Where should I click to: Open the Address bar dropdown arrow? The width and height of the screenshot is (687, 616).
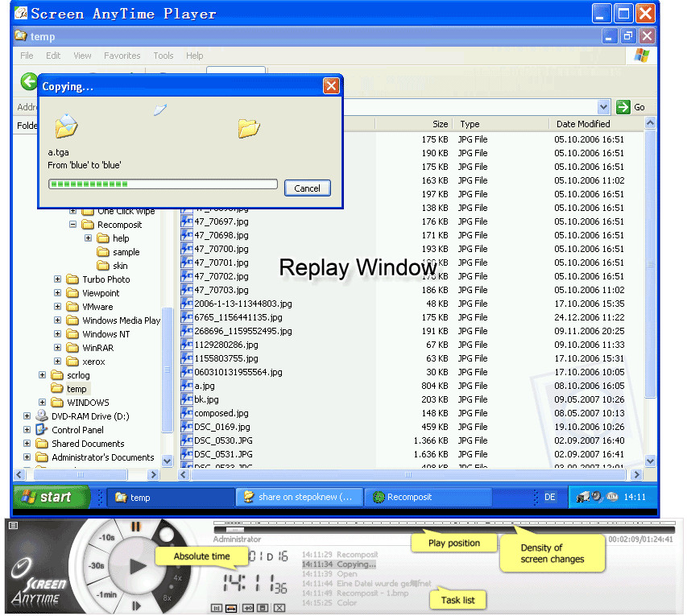click(x=603, y=107)
